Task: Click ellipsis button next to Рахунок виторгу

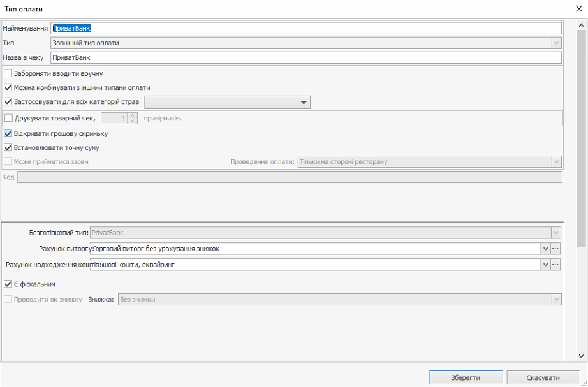Action: [x=555, y=249]
